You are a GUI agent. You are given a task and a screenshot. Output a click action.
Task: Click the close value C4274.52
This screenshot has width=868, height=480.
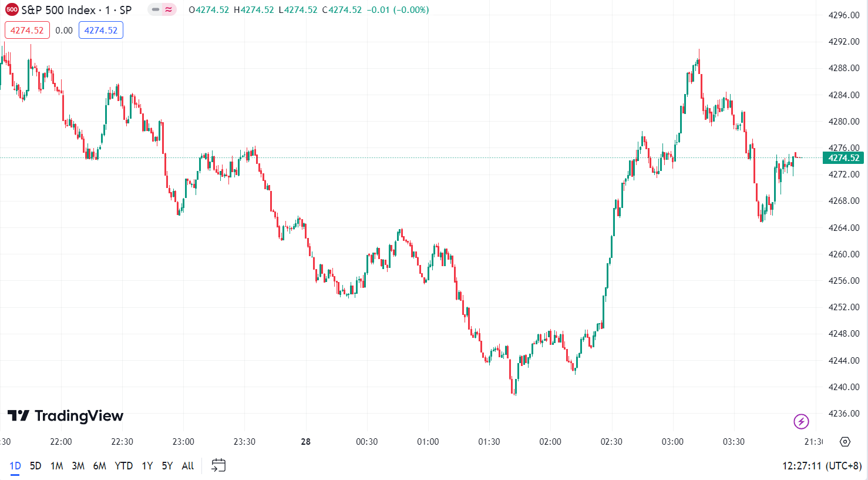pos(342,10)
